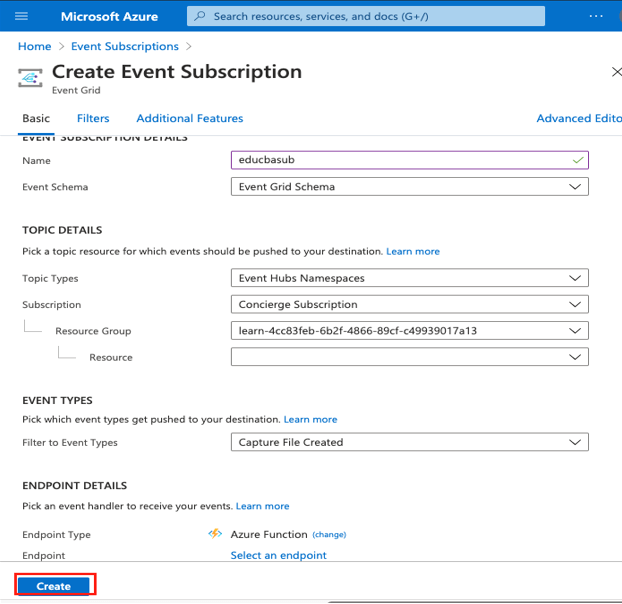
Task: Open the Subscription dropdown
Action: [409, 304]
